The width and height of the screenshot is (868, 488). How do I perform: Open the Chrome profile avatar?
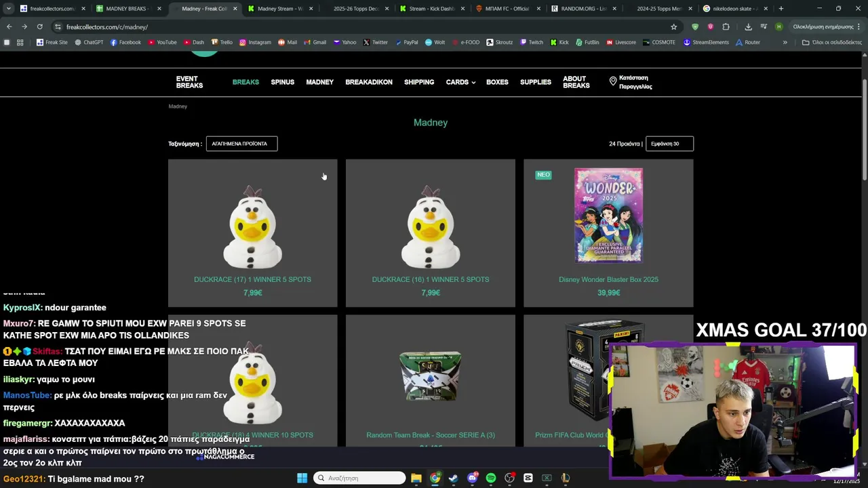click(778, 26)
